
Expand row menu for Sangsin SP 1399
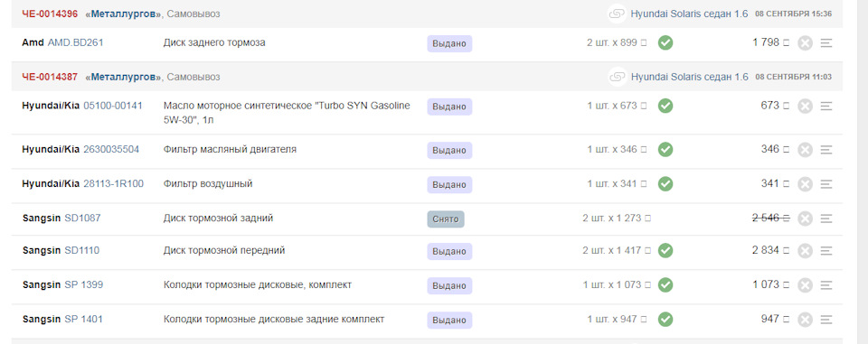click(826, 285)
